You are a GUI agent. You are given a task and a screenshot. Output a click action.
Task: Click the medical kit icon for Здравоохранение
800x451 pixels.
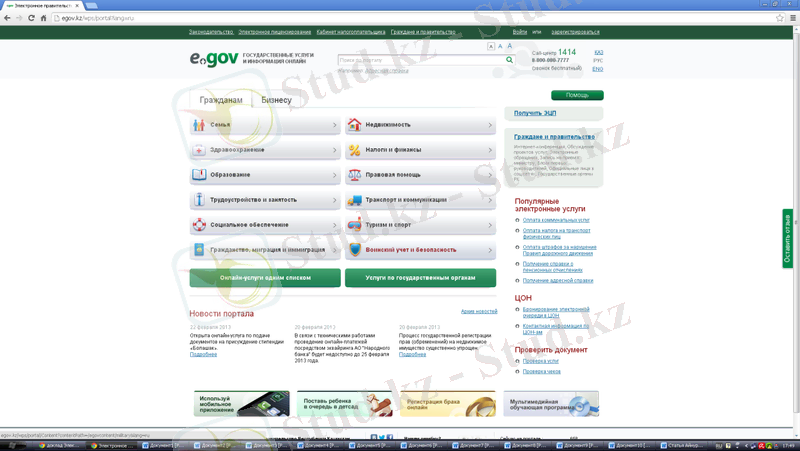tap(199, 150)
